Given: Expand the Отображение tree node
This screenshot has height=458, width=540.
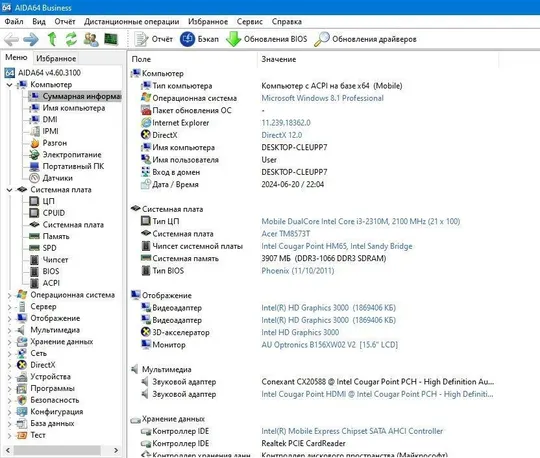Looking at the screenshot, I should tap(9, 319).
